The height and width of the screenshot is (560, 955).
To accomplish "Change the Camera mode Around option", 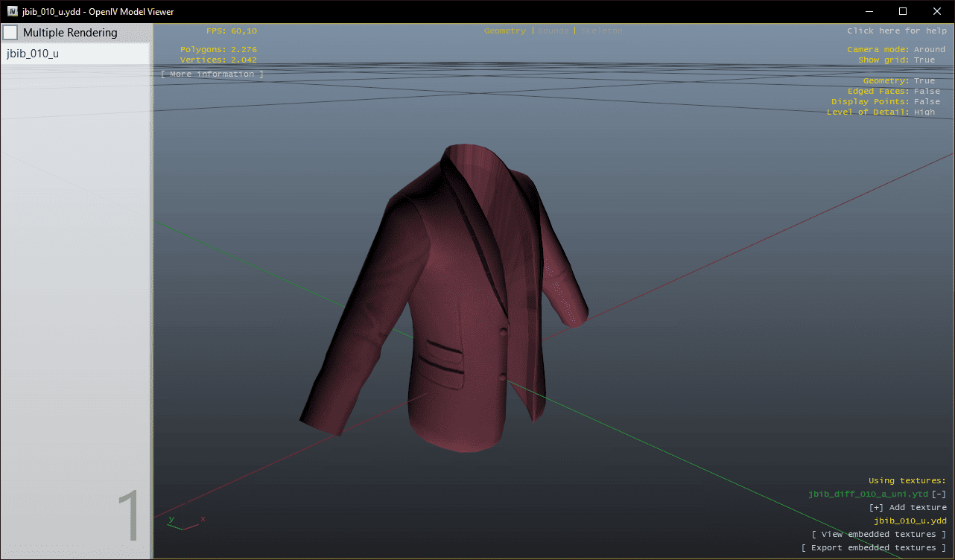I will point(929,49).
